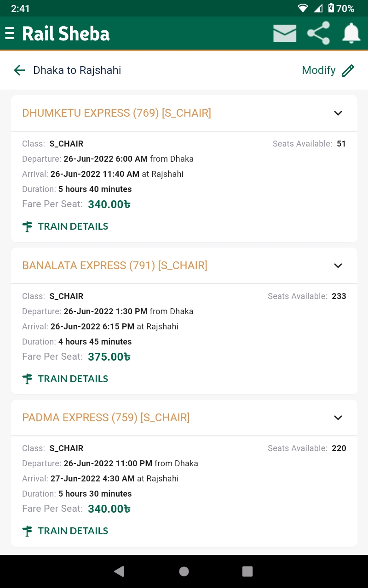This screenshot has width=368, height=588.
Task: Open the hamburger menu beside Rail Sheba
Action: click(x=9, y=34)
